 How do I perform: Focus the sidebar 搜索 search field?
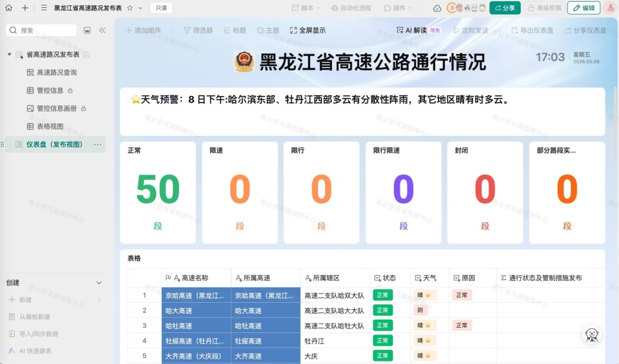(x=41, y=30)
